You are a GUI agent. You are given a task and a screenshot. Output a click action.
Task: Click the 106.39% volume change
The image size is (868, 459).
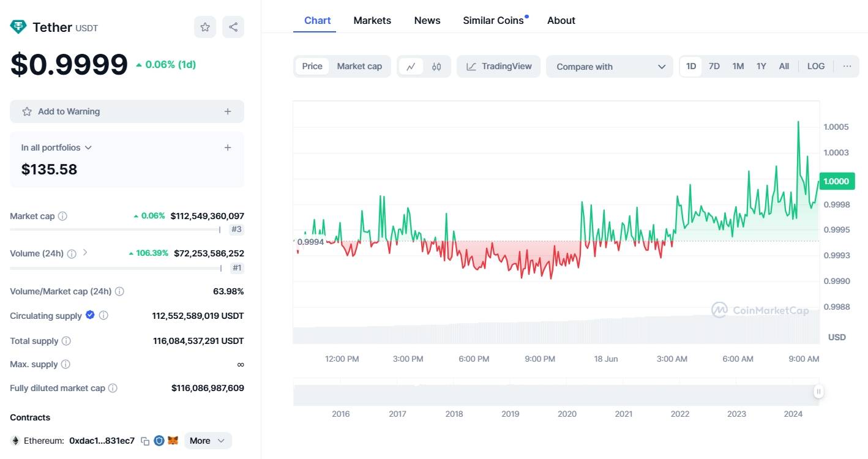pyautogui.click(x=148, y=253)
